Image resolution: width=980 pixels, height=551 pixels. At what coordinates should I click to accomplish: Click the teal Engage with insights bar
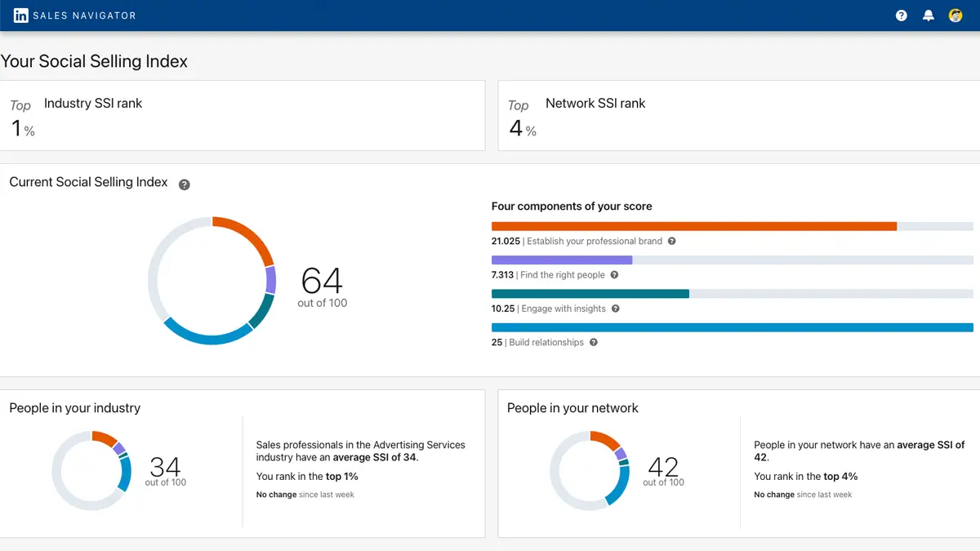590,294
